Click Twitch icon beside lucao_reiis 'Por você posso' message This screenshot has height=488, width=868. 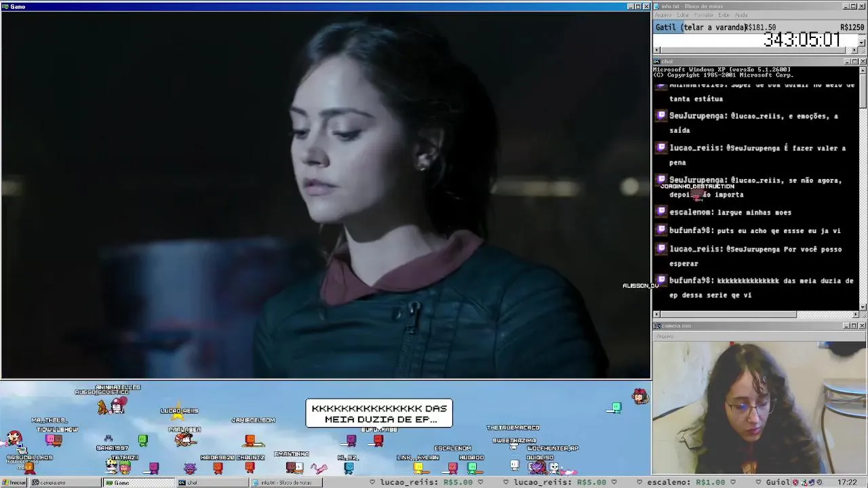click(662, 249)
